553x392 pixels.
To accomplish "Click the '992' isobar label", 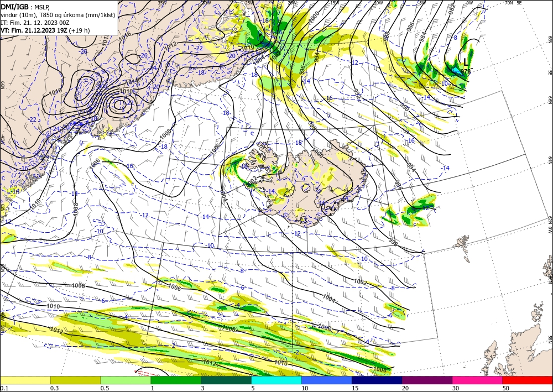I will (x=357, y=94).
